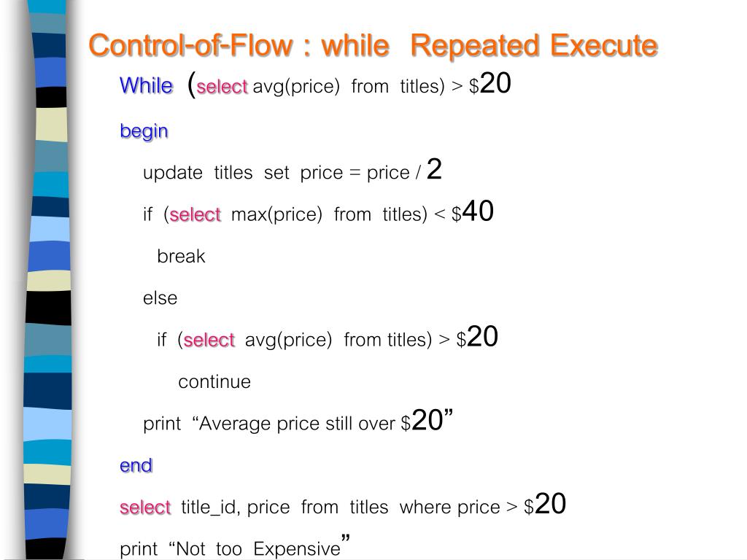Click the large number 2 after 'price /'

pyautogui.click(x=434, y=169)
